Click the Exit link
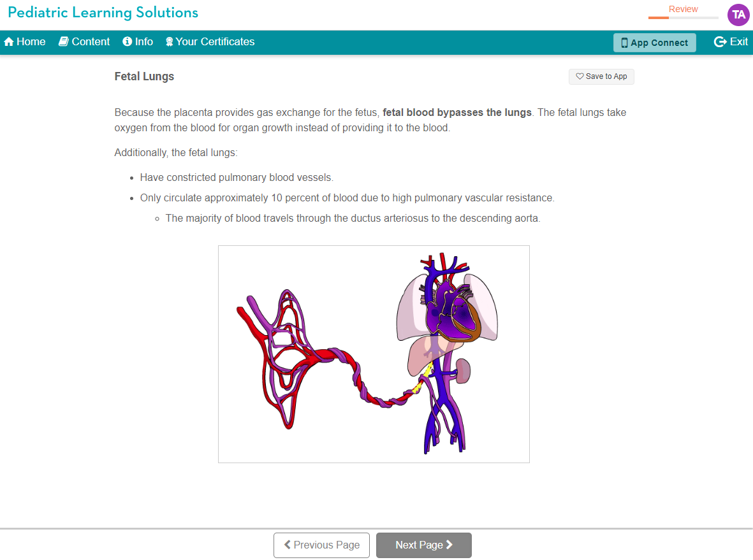This screenshot has width=753, height=560. coord(731,42)
